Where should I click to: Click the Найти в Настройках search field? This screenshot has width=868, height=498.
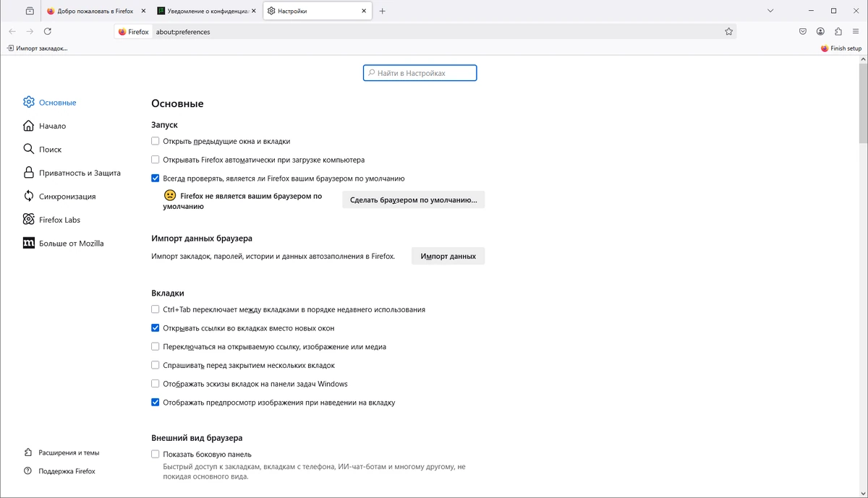click(x=420, y=73)
